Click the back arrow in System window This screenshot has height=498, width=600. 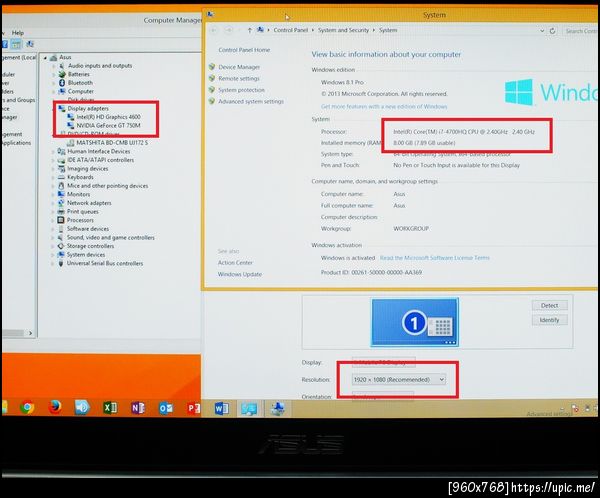[214, 30]
